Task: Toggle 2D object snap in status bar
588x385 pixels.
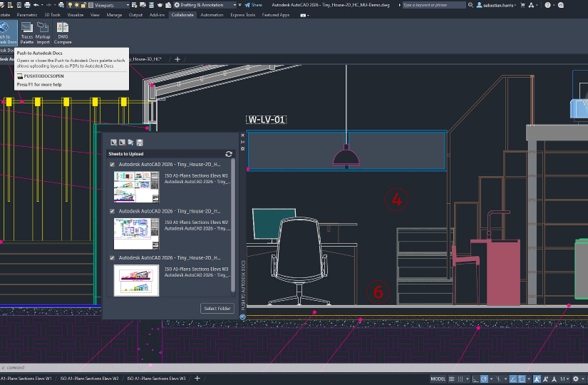Action: pyautogui.click(x=522, y=379)
